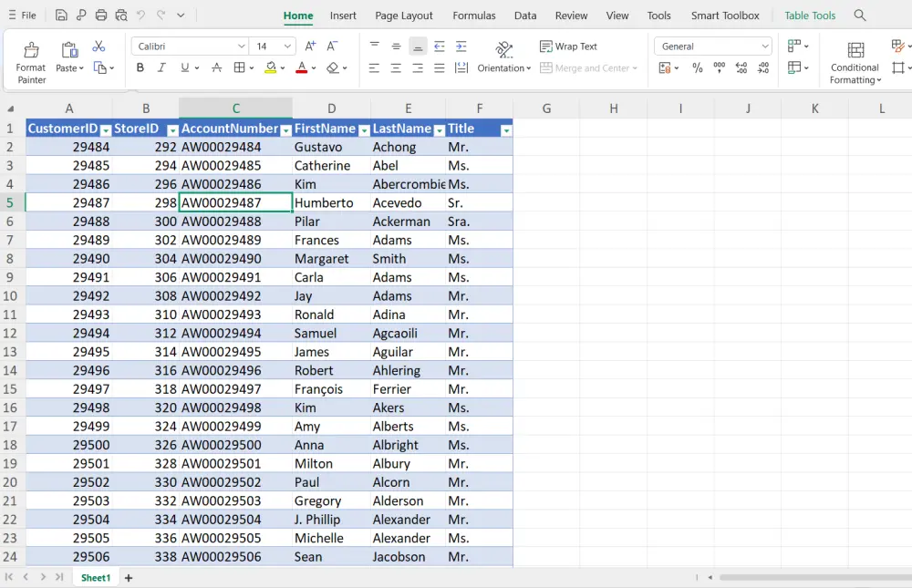
Task: Align text left
Action: [374, 68]
